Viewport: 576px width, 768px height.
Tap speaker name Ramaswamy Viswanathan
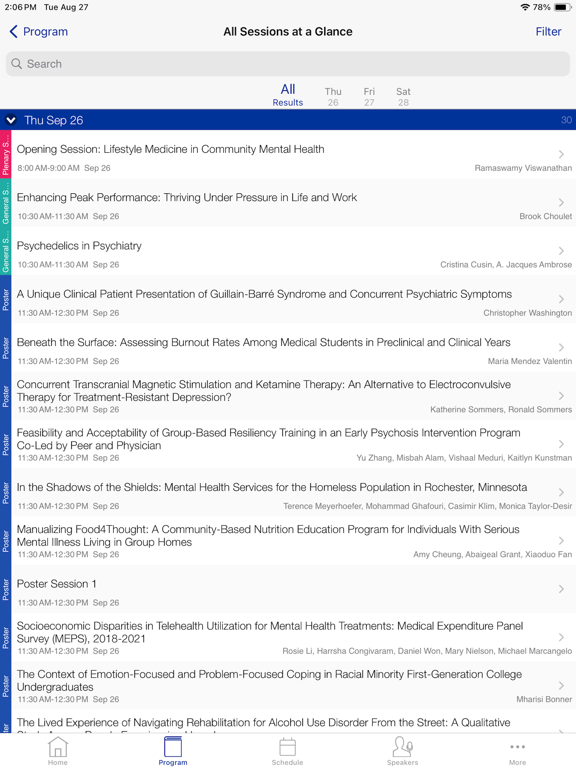[x=523, y=168]
